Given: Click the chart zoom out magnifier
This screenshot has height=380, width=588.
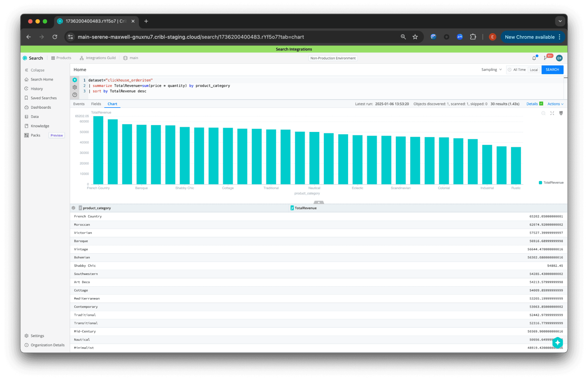Looking at the screenshot, I should 543,113.
